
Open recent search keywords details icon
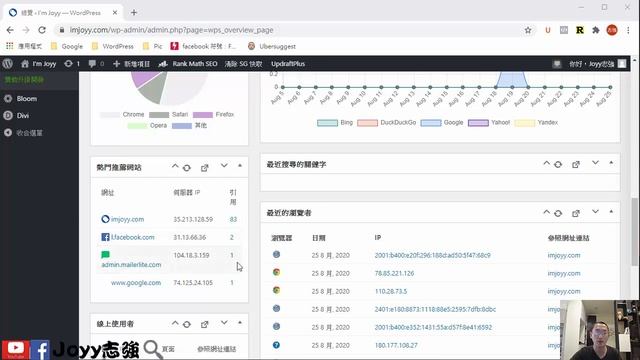576,164
